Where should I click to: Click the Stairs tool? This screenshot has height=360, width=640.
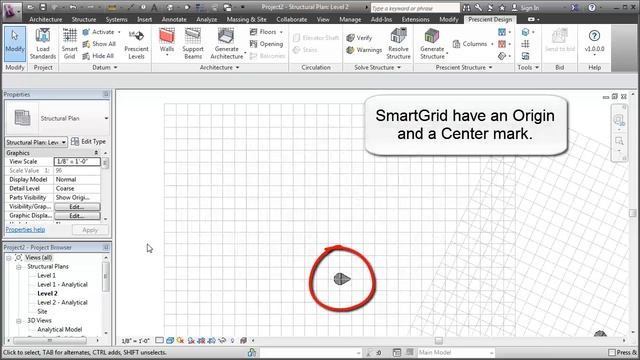[305, 50]
